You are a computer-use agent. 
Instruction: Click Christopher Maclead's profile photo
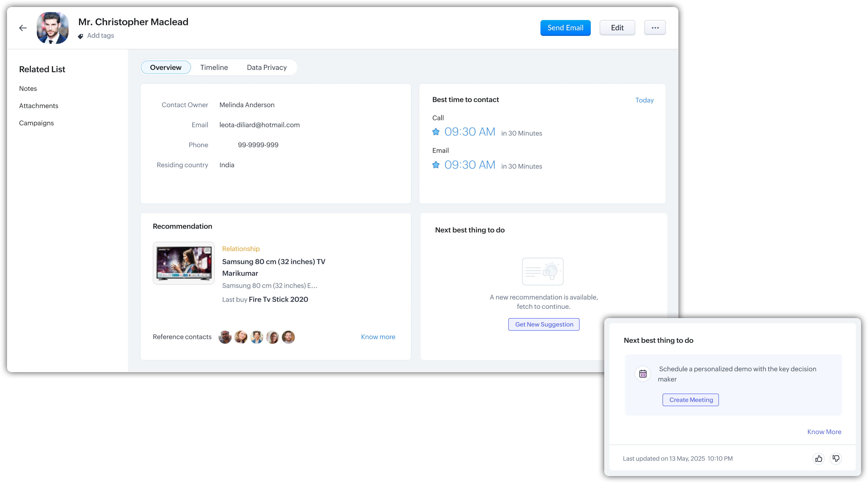pos(53,28)
